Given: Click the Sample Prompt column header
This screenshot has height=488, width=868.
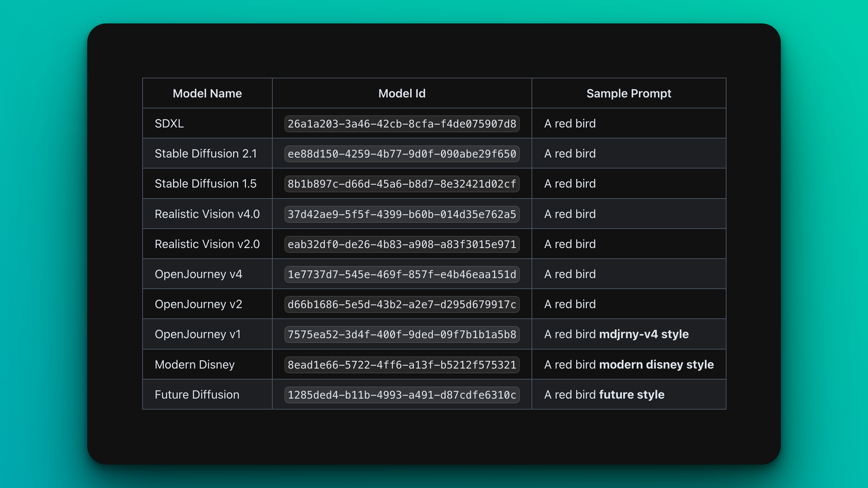Looking at the screenshot, I should pyautogui.click(x=628, y=93).
